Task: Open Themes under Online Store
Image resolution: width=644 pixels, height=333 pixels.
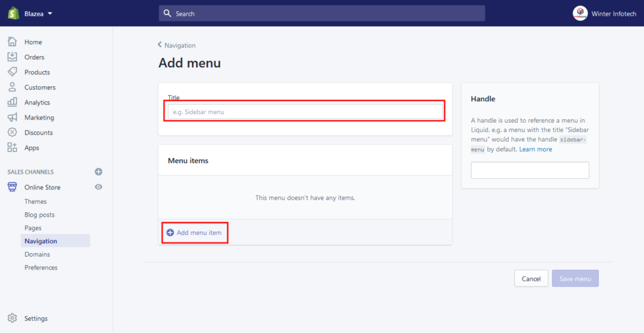Action: [x=35, y=201]
